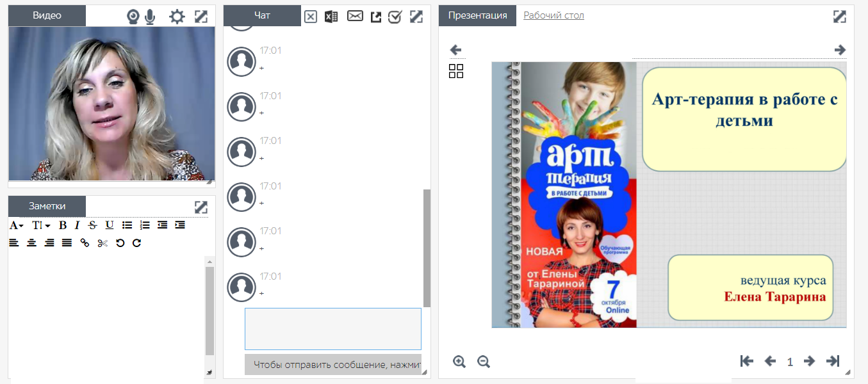The height and width of the screenshot is (384, 868).
Task: Undo last notes edit
Action: pos(120,243)
